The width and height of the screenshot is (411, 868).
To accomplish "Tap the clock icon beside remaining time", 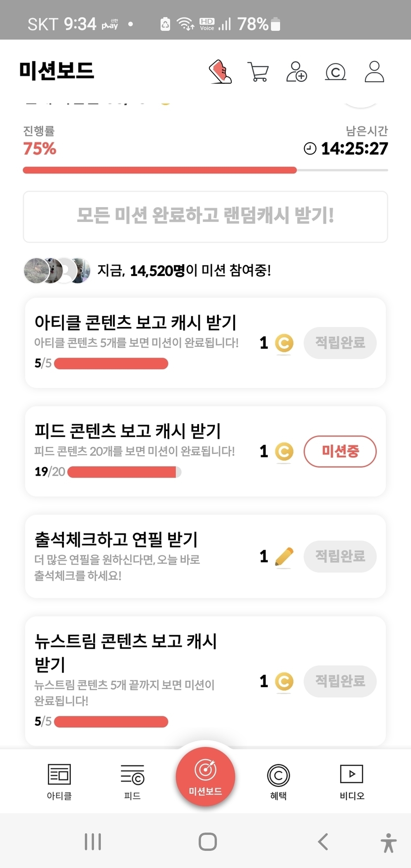I will pos(310,148).
